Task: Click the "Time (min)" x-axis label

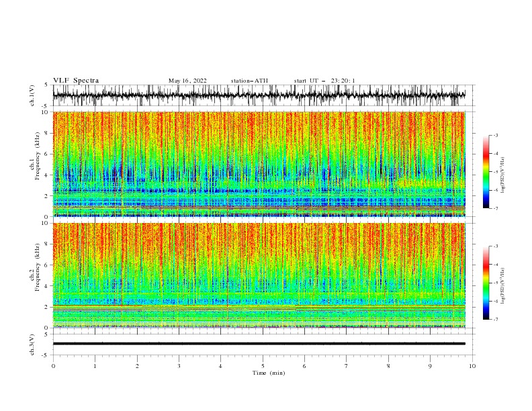Action: pyautogui.click(x=269, y=373)
